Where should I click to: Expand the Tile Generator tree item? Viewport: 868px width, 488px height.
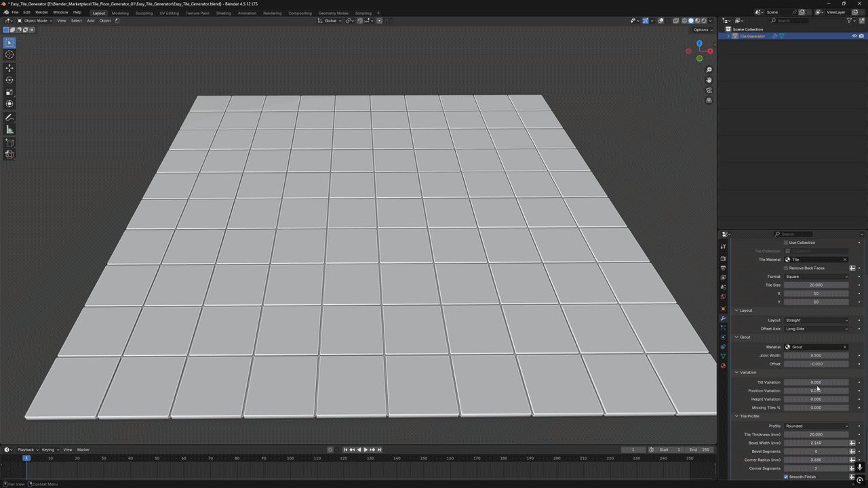729,36
